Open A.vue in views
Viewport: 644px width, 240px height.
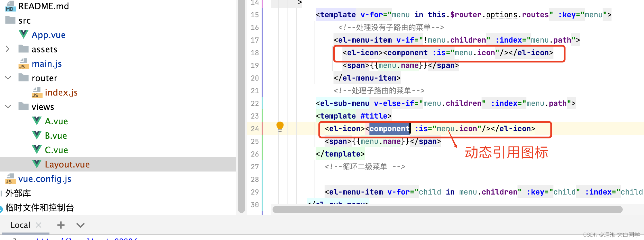click(x=56, y=121)
